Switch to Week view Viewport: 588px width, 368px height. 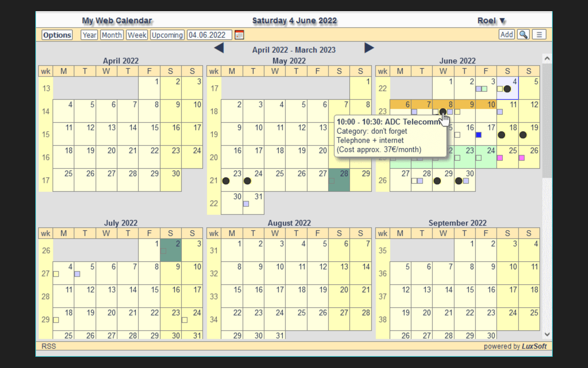137,35
